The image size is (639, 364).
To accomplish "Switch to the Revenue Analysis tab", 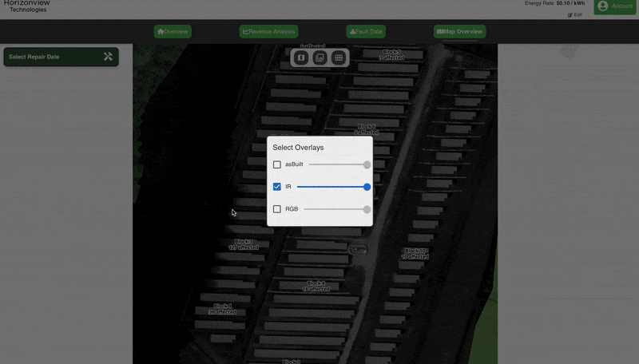I will [268, 32].
